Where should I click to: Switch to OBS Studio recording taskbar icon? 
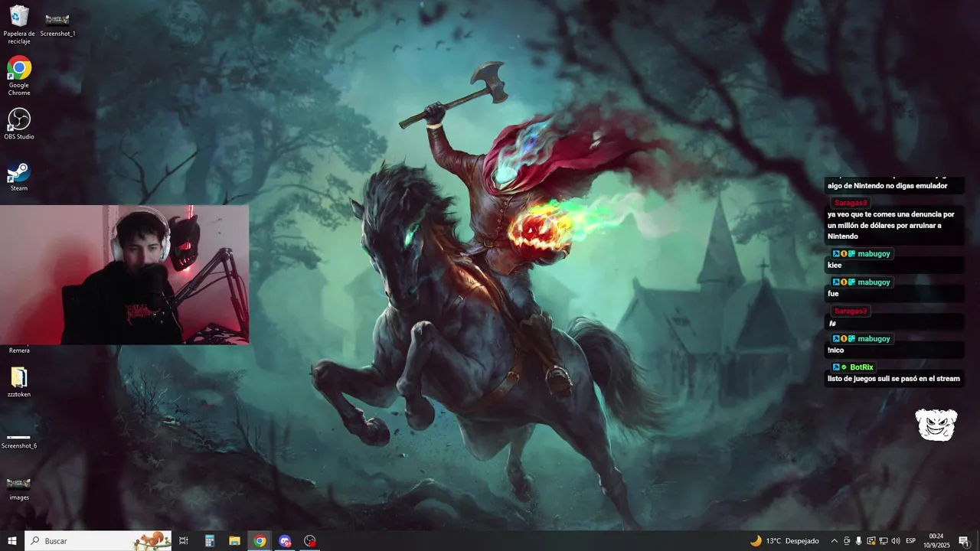pyautogui.click(x=310, y=541)
